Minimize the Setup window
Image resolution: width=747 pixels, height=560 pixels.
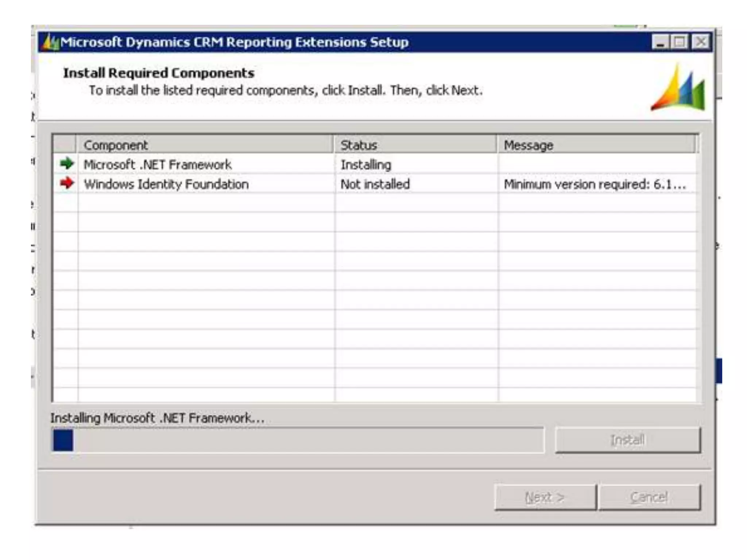tap(660, 42)
